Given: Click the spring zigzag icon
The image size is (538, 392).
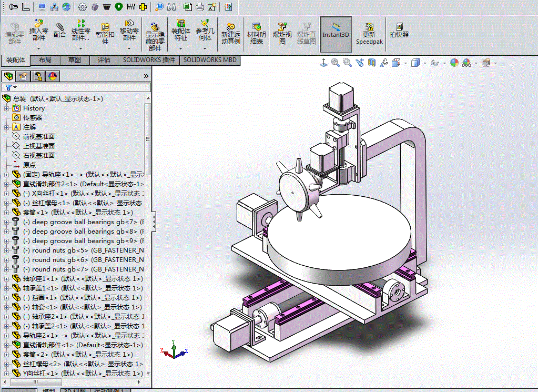Looking at the screenshot, I should [131, 7].
